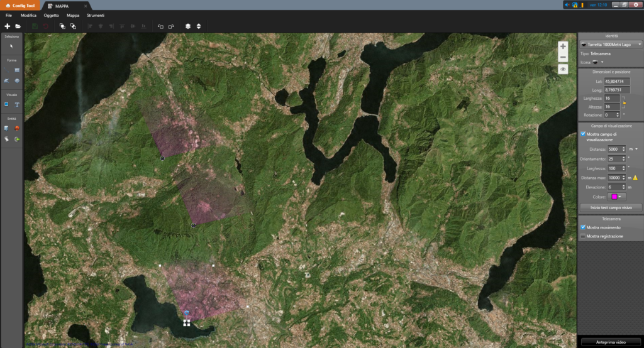Uncheck Mostra campo di visualizzazione
Image resolution: width=644 pixels, height=348 pixels.
583,134
